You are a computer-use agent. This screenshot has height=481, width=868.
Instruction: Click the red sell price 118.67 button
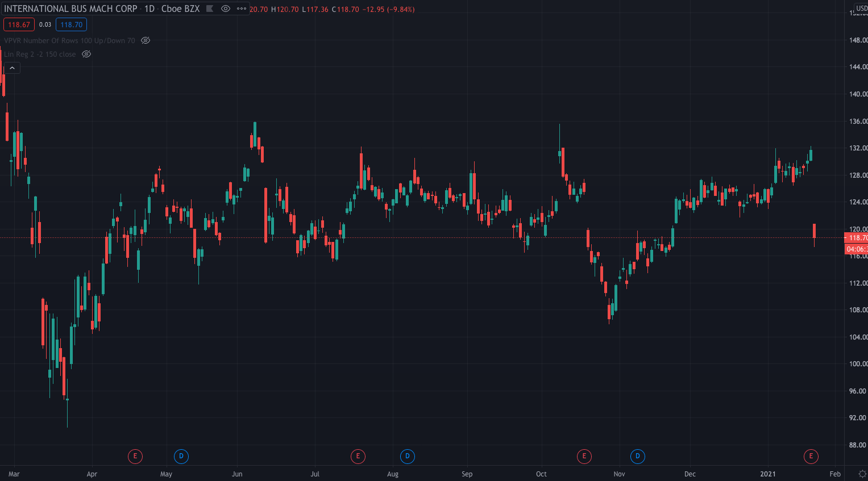click(x=19, y=25)
